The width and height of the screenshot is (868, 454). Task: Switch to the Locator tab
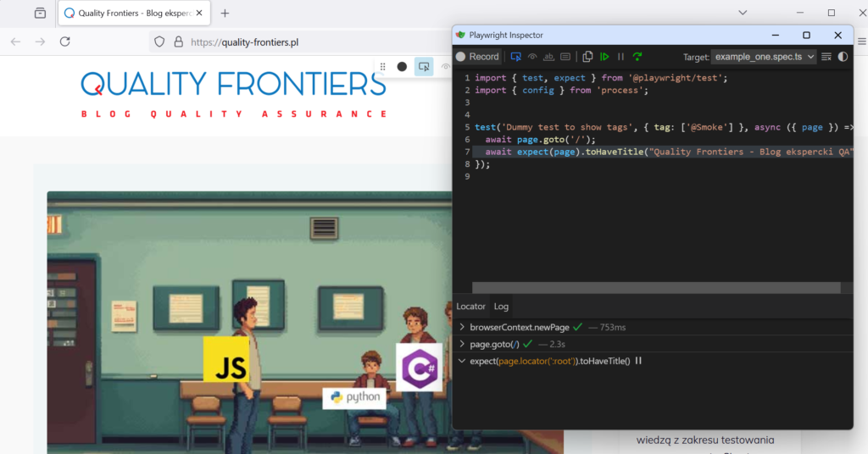(x=470, y=307)
